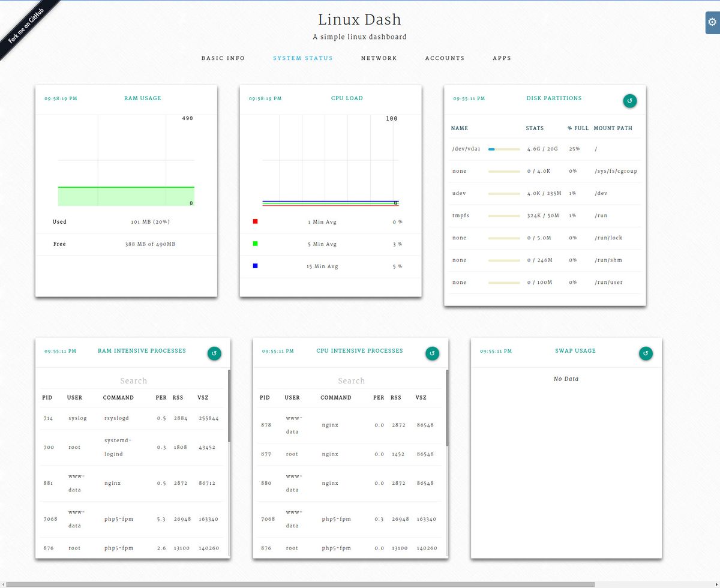The height and width of the screenshot is (588, 720).
Task: Click the No Data text in Swap Usage
Action: coord(566,379)
